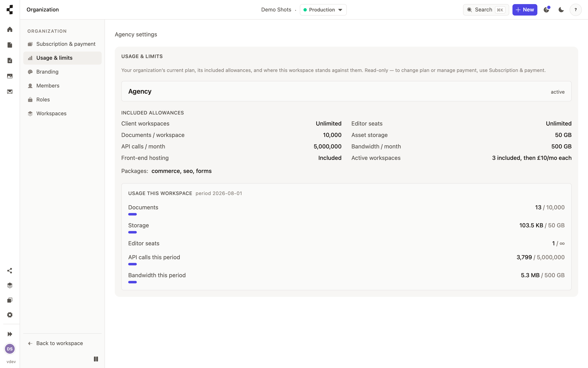Click the '103.5 KB / 50 GB' storage value
This screenshot has width=588, height=368.
point(542,225)
